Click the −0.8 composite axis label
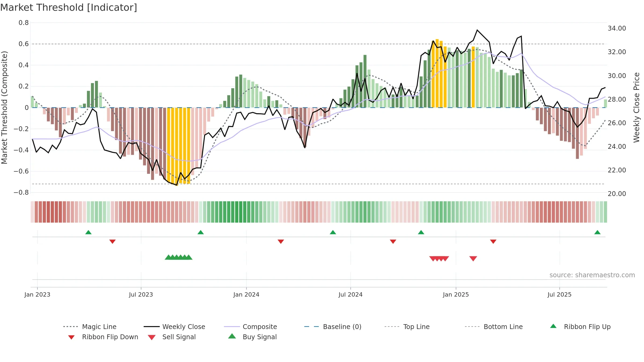644x362 pixels. pyautogui.click(x=21, y=193)
